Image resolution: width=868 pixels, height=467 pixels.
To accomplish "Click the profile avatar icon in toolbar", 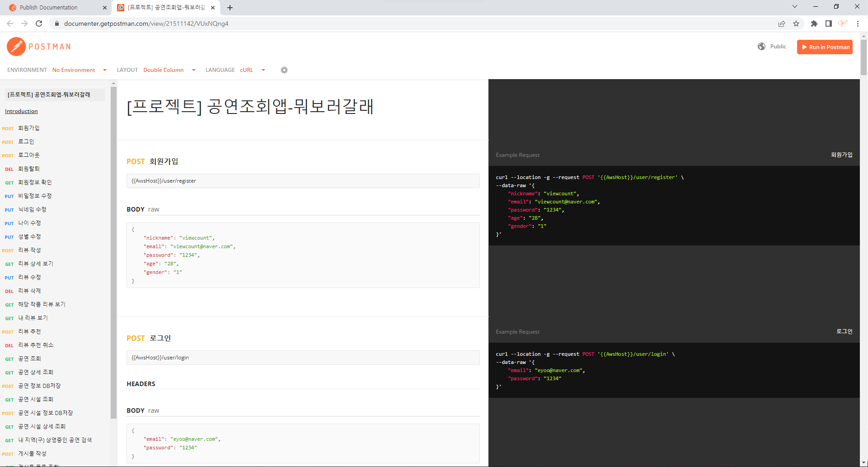I will [843, 24].
